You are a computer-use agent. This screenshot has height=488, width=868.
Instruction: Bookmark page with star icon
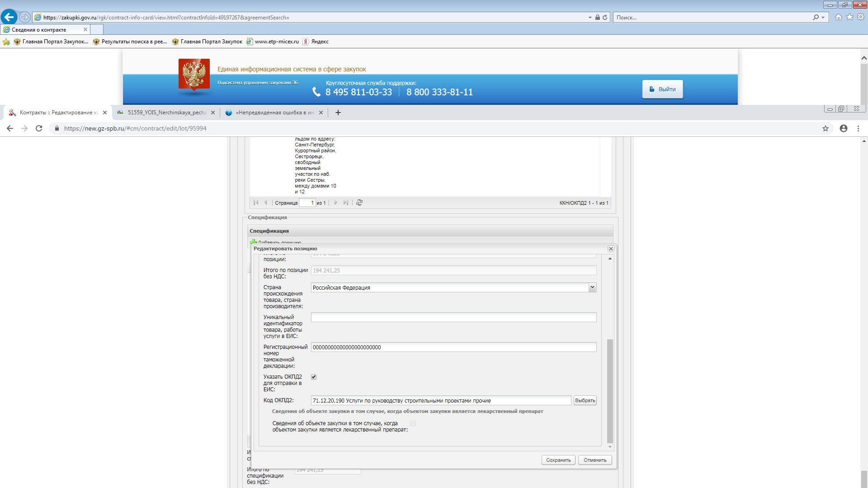pyautogui.click(x=826, y=128)
